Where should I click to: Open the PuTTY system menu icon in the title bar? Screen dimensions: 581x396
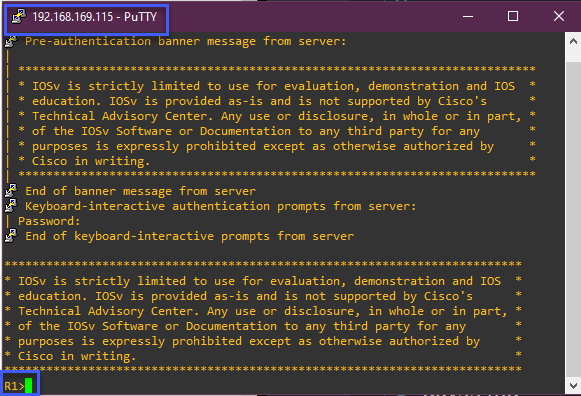point(19,16)
